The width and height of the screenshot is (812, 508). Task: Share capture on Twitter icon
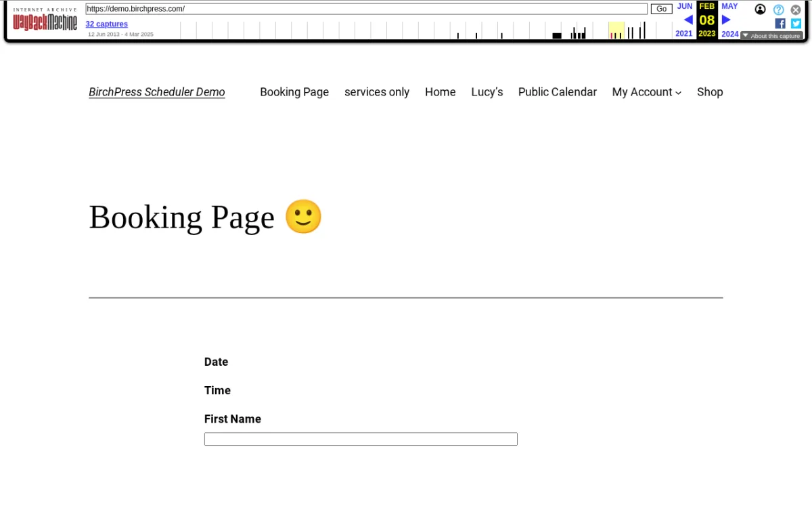796,23
